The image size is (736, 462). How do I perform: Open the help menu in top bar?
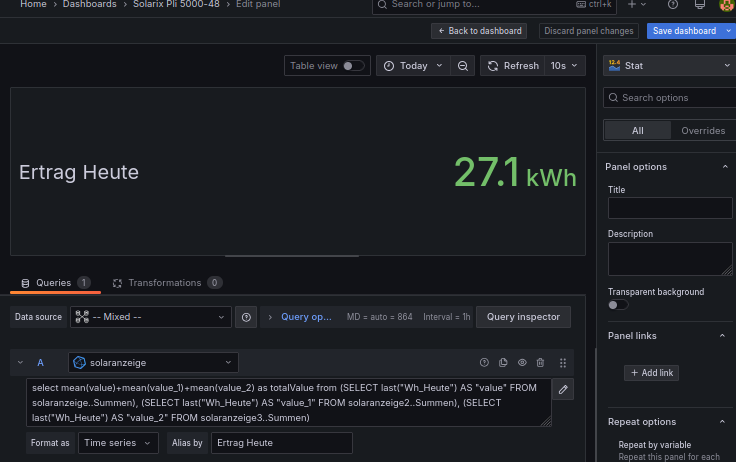coord(673,5)
